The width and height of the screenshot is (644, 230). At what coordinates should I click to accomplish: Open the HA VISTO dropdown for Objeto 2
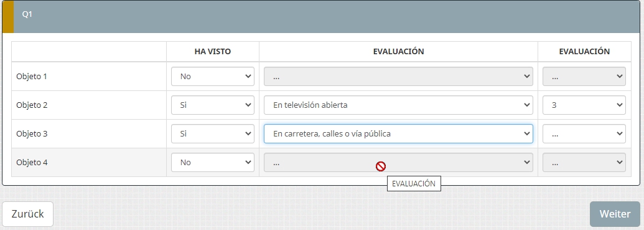coord(213,105)
